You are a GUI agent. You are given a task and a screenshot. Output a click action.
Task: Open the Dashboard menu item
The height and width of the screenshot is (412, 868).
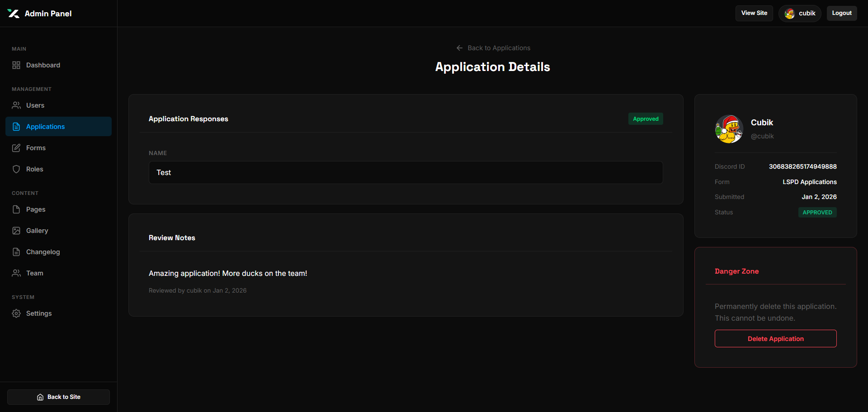[x=59, y=65]
